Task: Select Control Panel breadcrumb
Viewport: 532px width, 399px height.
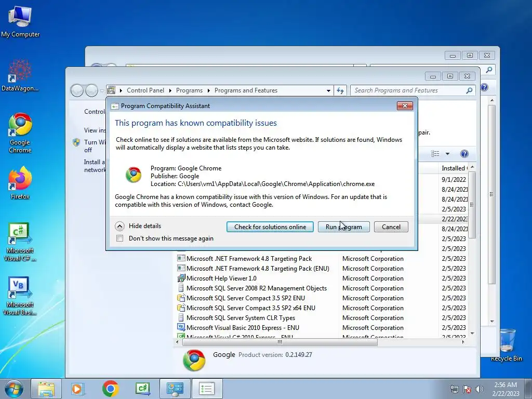Action: [x=145, y=90]
